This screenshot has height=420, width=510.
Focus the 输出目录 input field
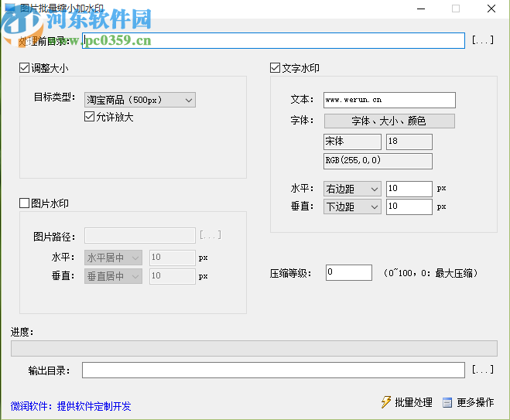[x=273, y=370]
